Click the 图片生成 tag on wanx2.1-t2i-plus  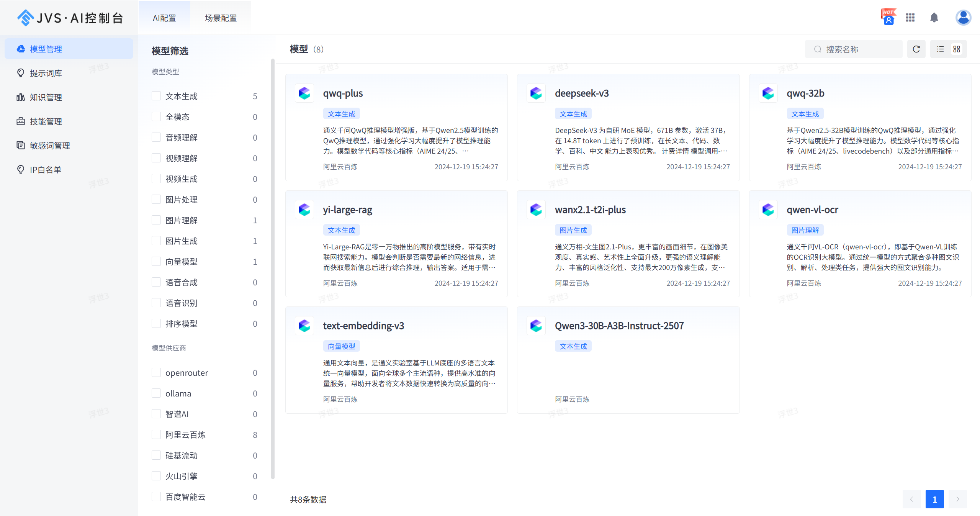click(573, 230)
